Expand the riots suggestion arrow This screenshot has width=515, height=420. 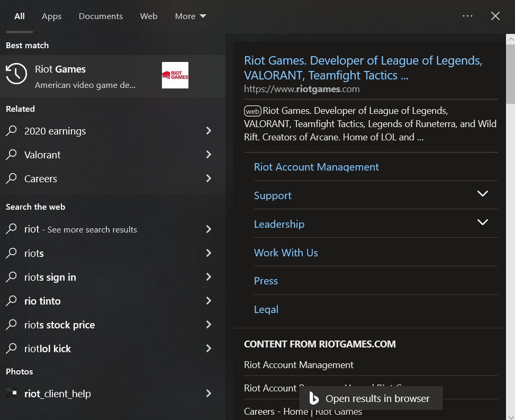pos(209,253)
